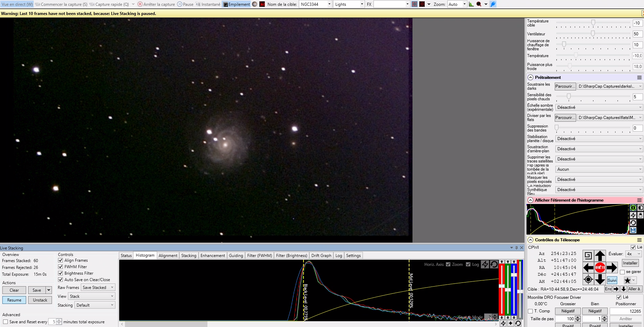Click the planet sphere icon in toolbar
The image size is (644, 327).
coord(255,4)
